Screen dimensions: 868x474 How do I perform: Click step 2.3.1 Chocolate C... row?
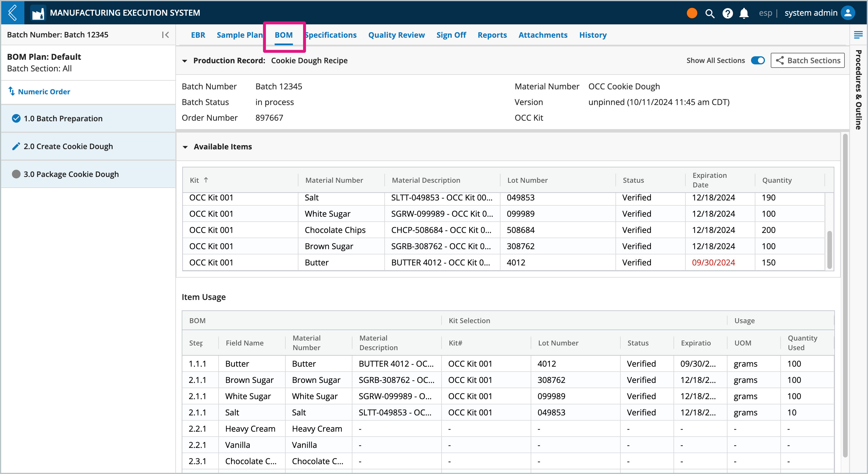click(x=508, y=461)
